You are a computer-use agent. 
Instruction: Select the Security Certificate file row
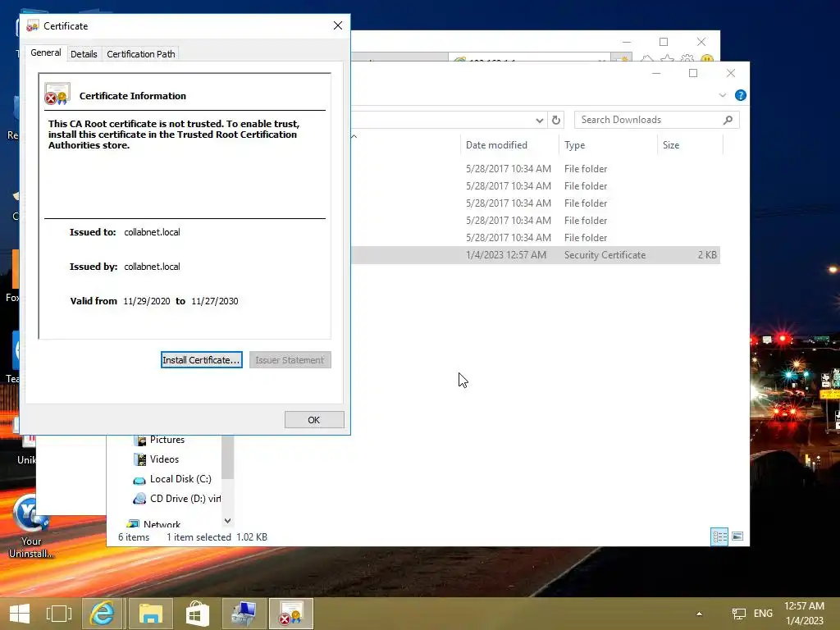[x=536, y=255]
